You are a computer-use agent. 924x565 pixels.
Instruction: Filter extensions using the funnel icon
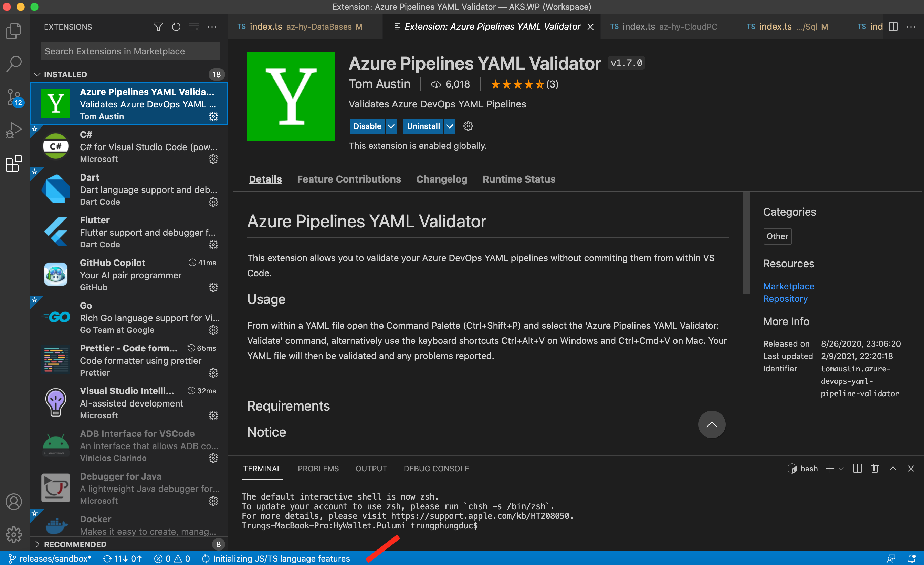(x=158, y=27)
